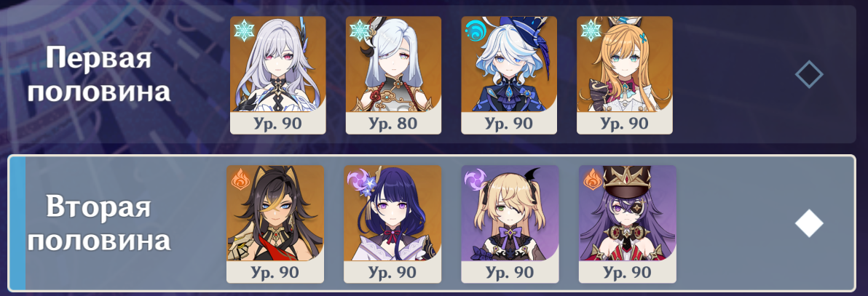
Task: Click Cryo element icon on first character
Action: coord(243,31)
